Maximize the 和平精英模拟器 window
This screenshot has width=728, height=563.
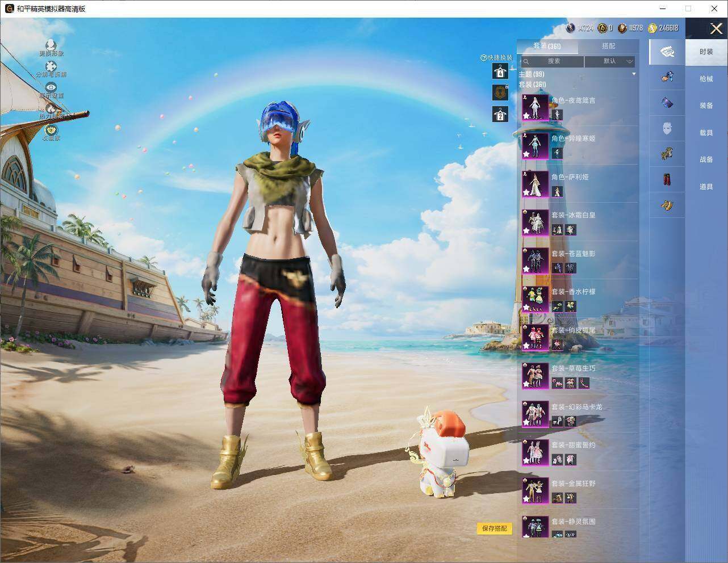coord(688,9)
